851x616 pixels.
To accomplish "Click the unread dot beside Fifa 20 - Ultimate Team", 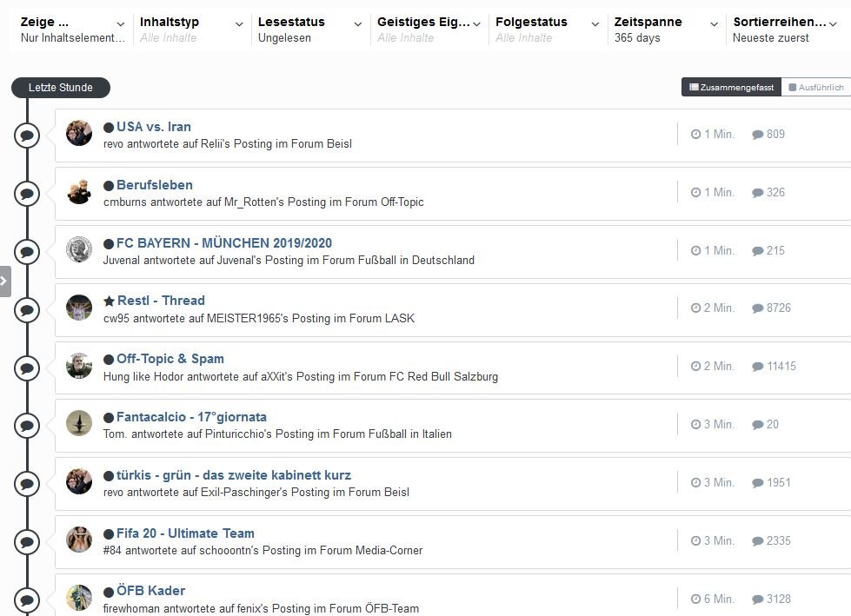I will (109, 534).
